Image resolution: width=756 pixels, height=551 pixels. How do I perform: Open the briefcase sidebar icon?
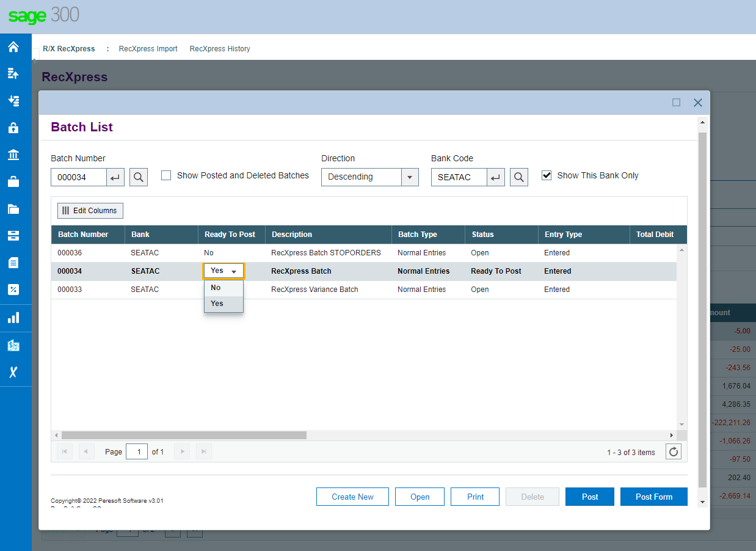pyautogui.click(x=13, y=182)
